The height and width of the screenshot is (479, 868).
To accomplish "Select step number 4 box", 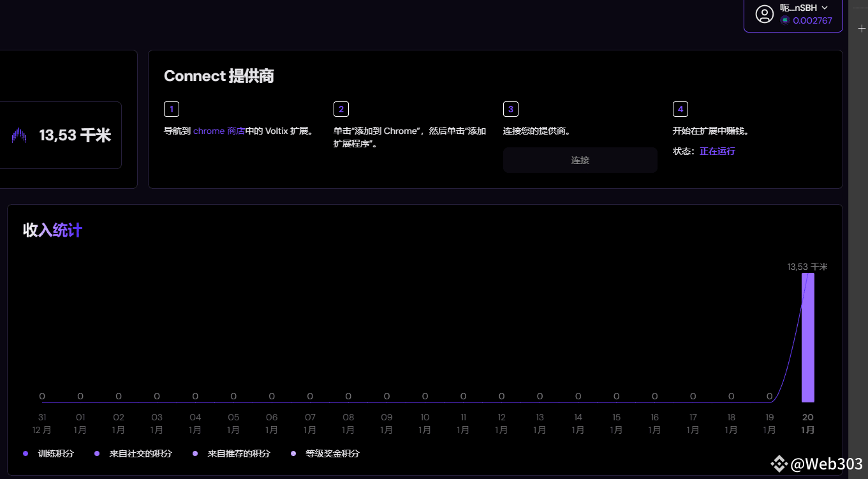I will coord(680,109).
